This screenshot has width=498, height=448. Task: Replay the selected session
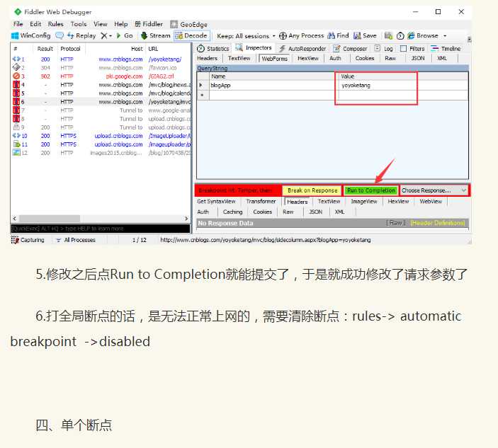pos(81,35)
